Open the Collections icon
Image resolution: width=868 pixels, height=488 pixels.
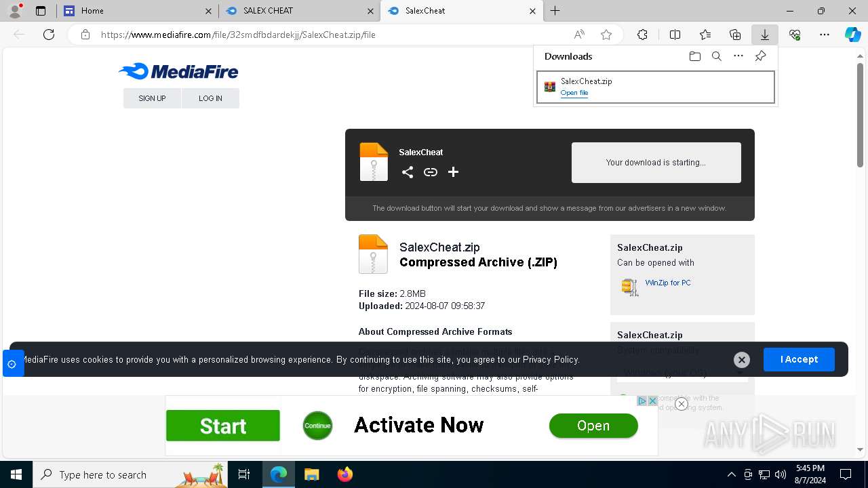coord(735,35)
